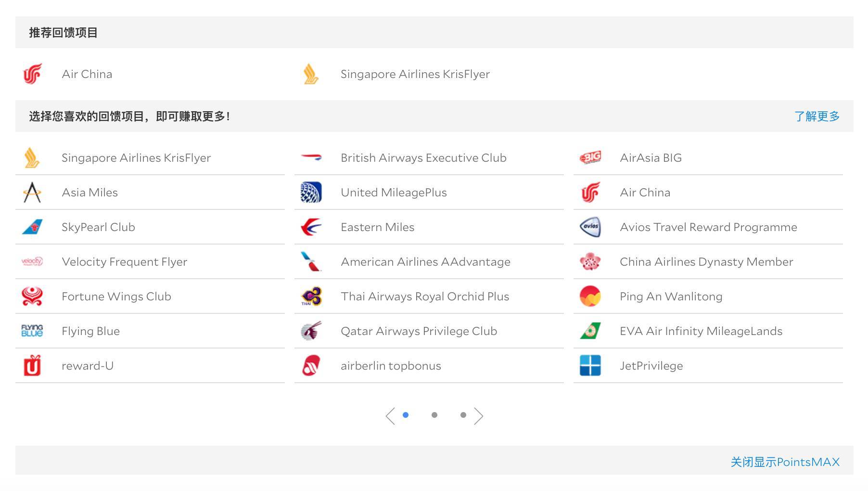Viewport: 868px width, 491px height.
Task: Choose the SkyPearl Club logo
Action: 32,227
